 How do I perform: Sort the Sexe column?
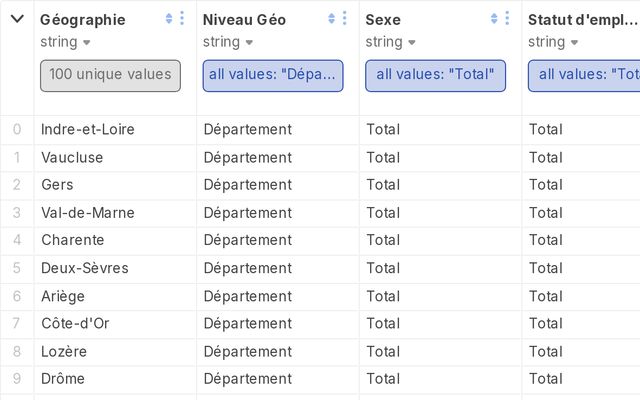[x=494, y=19]
